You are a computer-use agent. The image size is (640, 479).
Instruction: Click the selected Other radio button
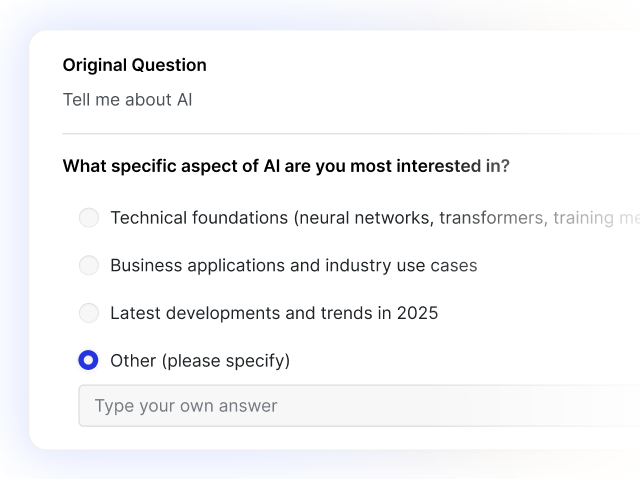(89, 360)
